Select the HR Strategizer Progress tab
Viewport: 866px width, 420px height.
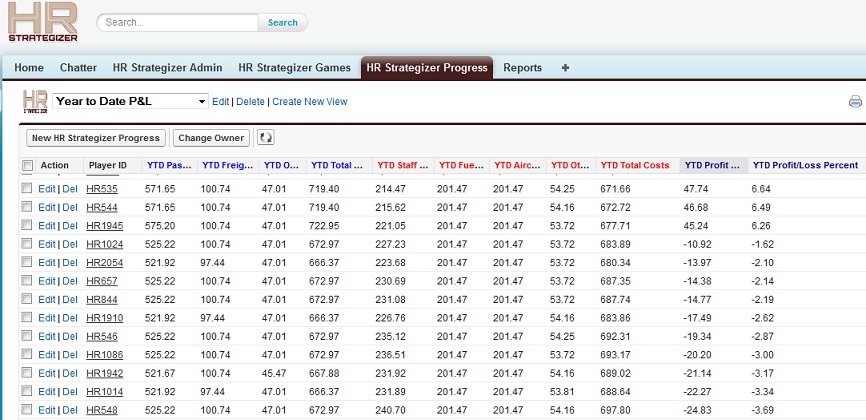427,67
